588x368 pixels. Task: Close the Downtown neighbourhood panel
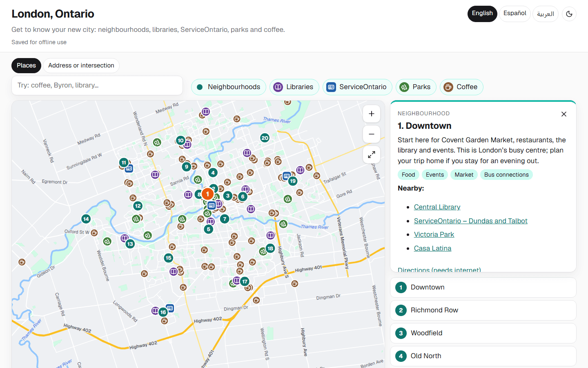point(564,114)
